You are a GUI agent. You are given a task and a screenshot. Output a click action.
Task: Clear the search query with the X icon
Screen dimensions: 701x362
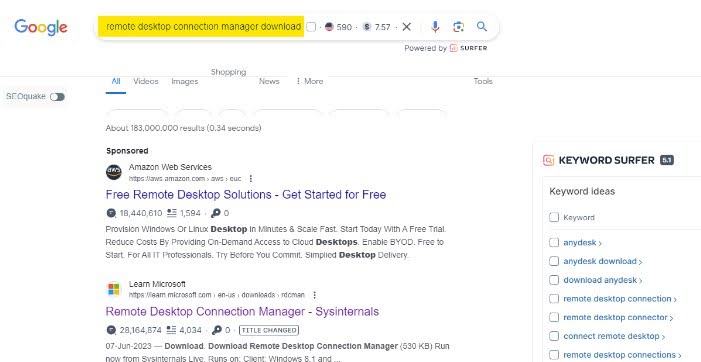tap(406, 27)
